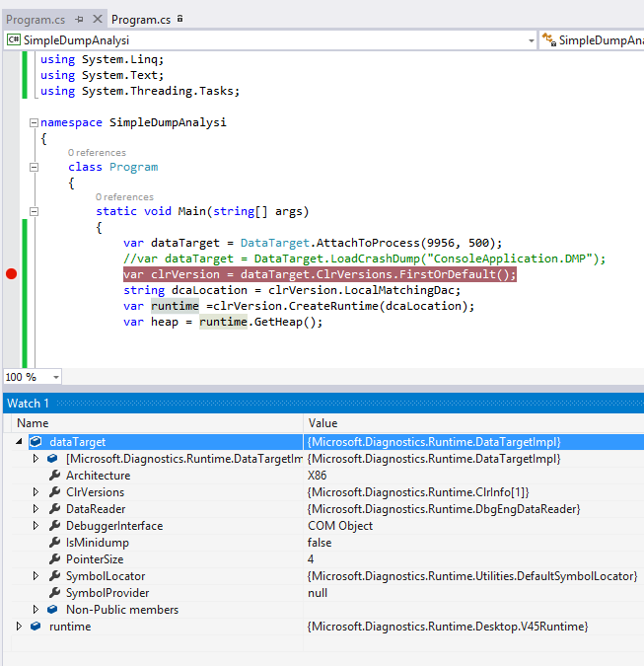Open the SimpleDumpAna type navigation dropdown

coord(602,40)
